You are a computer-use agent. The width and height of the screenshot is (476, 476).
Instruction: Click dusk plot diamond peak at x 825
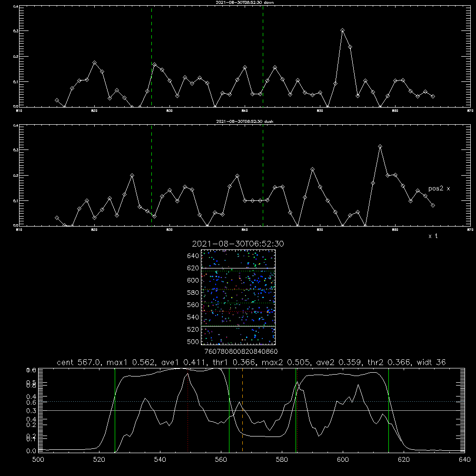click(x=132, y=176)
